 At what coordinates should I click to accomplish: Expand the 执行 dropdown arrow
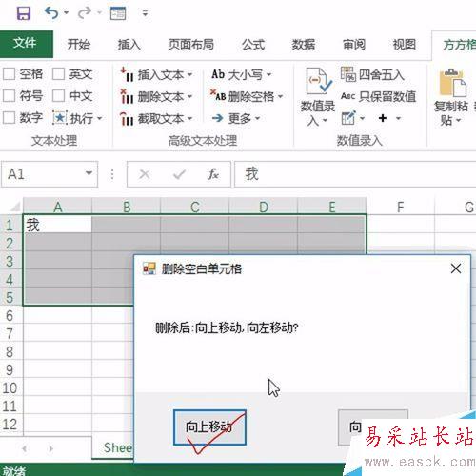point(100,118)
